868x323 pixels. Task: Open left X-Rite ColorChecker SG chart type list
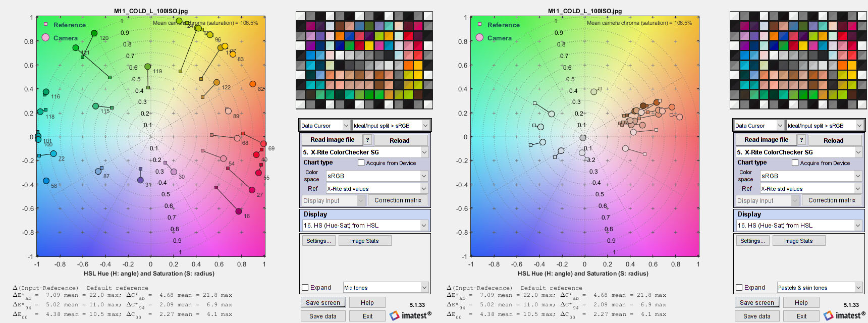pyautogui.click(x=365, y=152)
